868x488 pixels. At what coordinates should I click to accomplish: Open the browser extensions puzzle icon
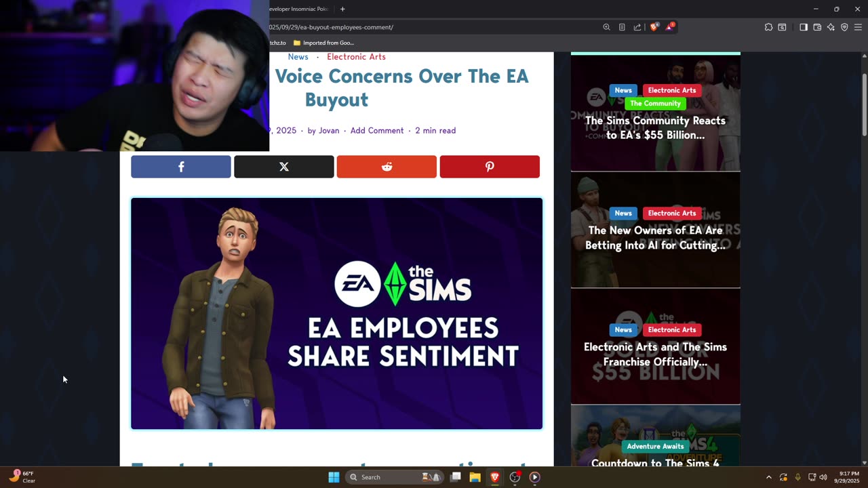(768, 27)
